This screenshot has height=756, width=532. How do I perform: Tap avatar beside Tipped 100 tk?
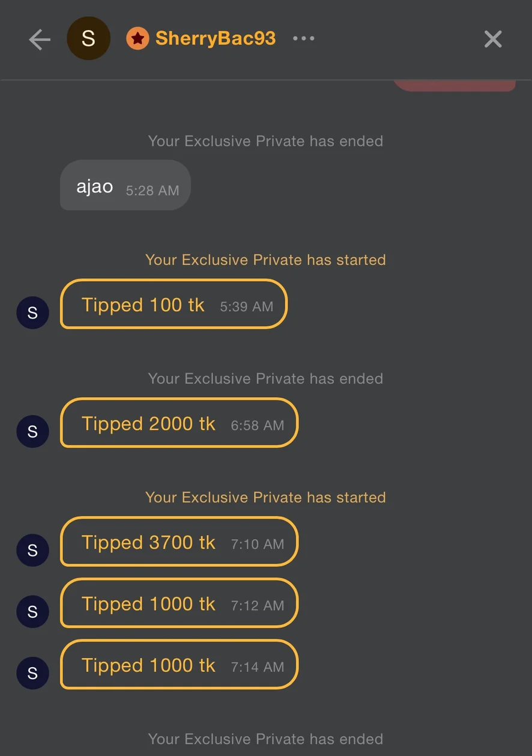(32, 312)
